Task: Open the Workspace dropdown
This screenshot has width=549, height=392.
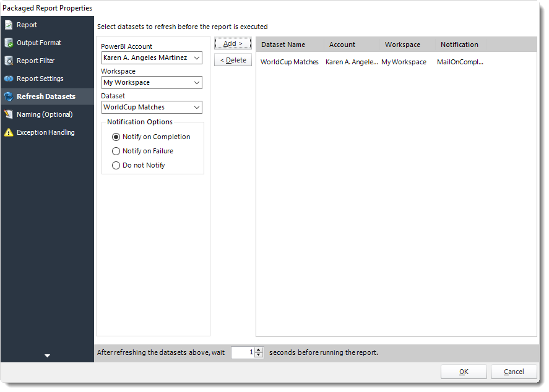Action: [x=152, y=82]
